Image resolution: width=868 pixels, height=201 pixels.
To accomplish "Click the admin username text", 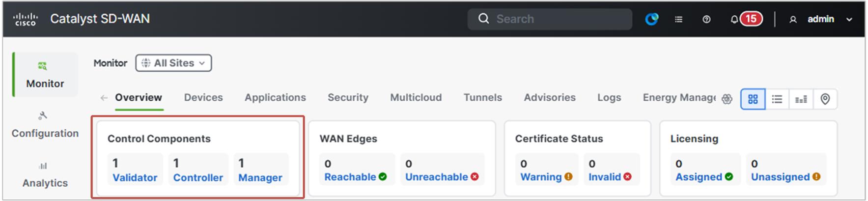I will pyautogui.click(x=821, y=19).
